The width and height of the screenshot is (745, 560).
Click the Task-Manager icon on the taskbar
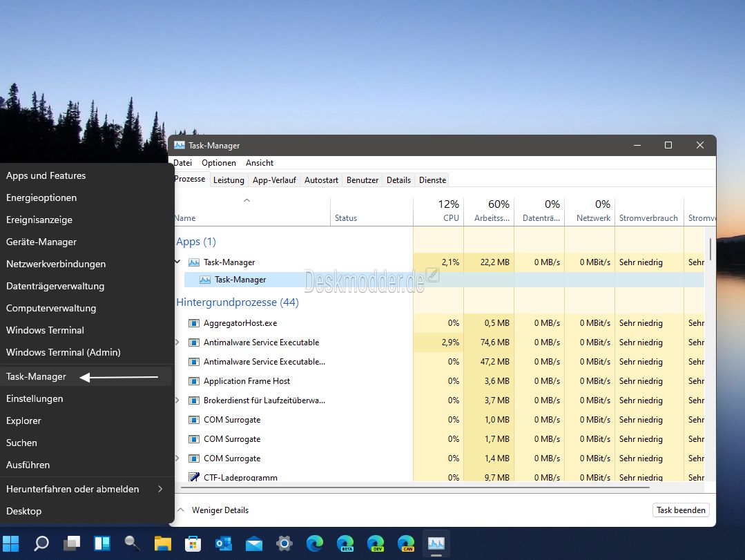436,543
